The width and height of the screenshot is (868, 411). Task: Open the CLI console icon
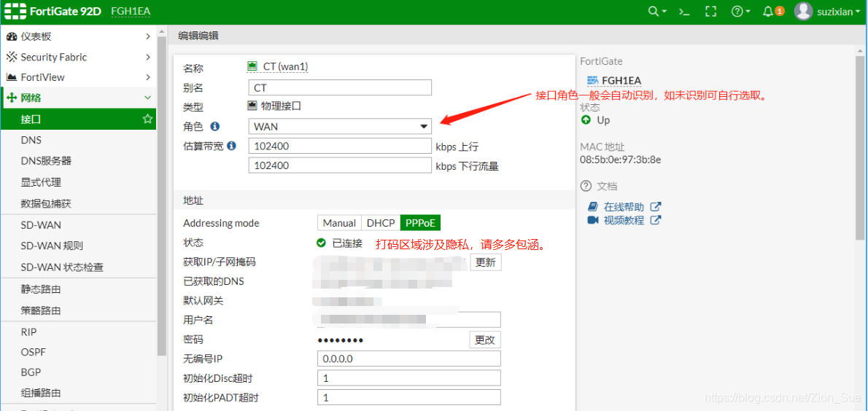[x=685, y=12]
